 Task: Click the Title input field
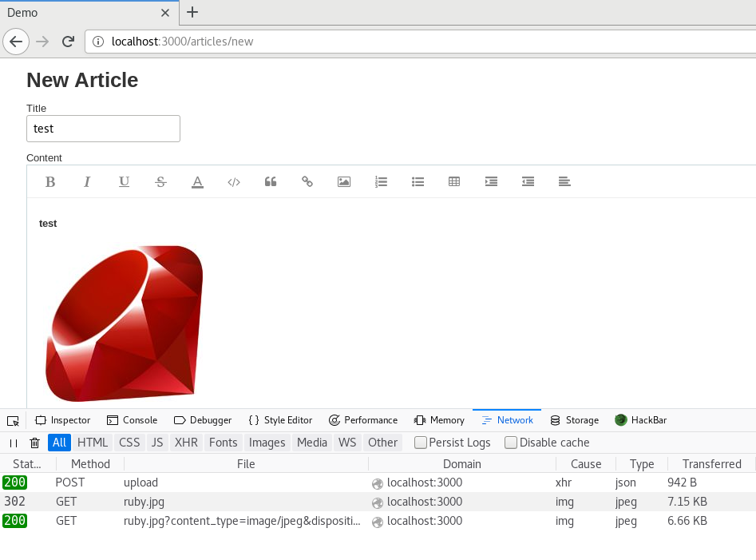coord(103,129)
